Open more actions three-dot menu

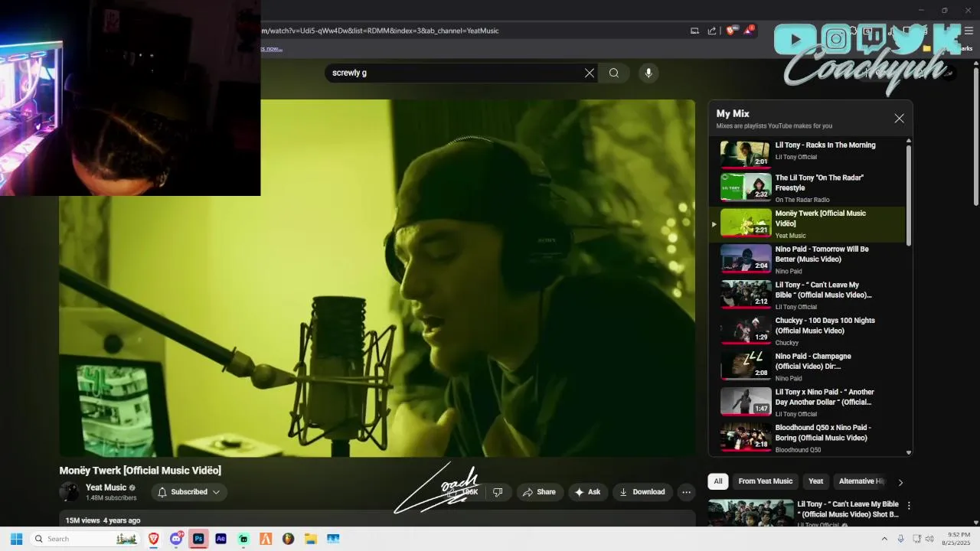pyautogui.click(x=687, y=492)
